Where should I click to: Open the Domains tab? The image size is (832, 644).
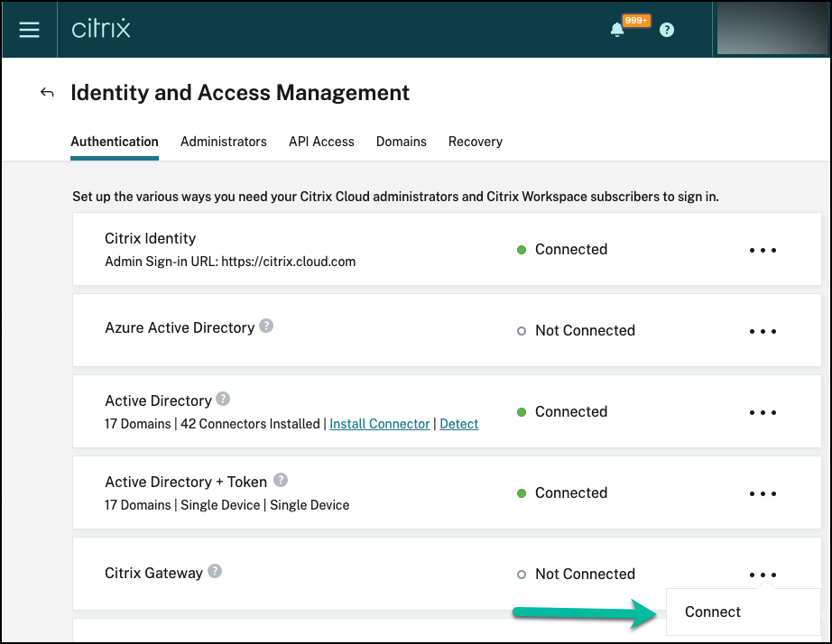[x=401, y=142]
